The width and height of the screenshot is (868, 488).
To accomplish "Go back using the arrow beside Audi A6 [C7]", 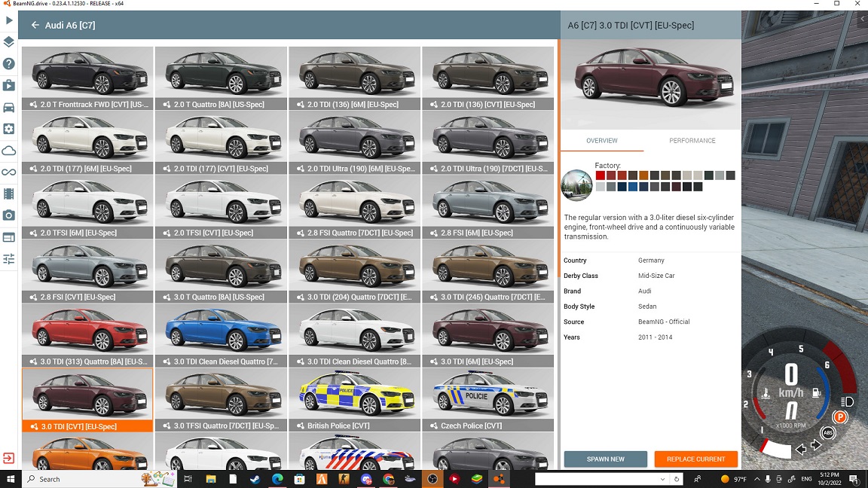I will tap(35, 26).
